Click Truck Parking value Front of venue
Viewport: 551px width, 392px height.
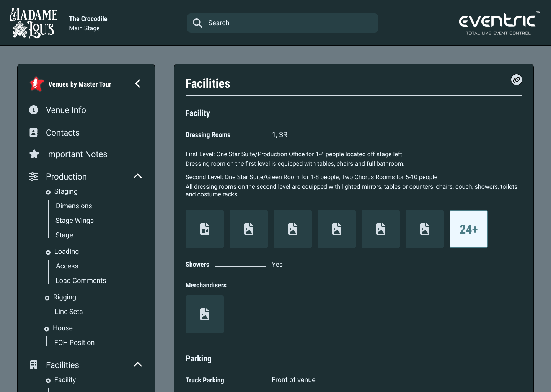click(293, 380)
